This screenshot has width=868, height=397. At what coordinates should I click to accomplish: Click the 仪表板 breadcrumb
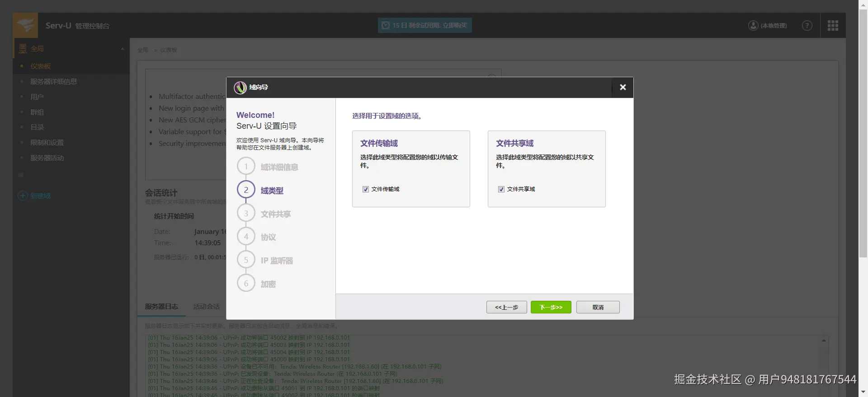[169, 50]
